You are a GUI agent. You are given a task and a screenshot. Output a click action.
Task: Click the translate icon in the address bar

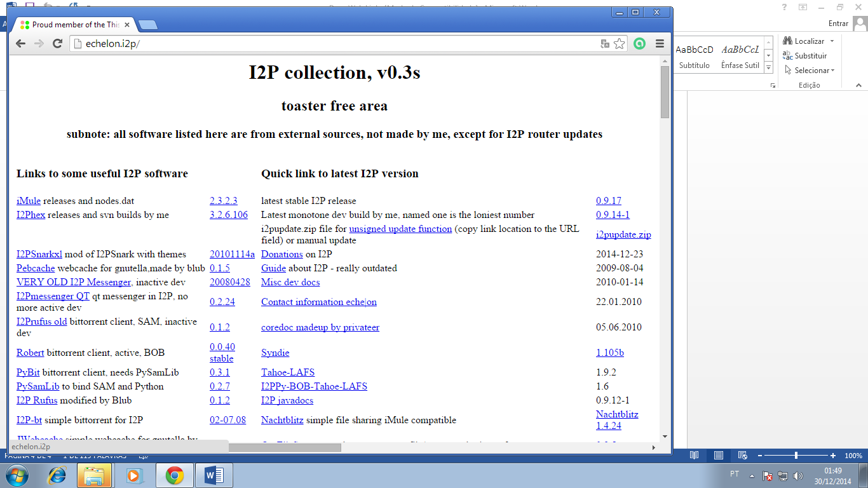605,44
